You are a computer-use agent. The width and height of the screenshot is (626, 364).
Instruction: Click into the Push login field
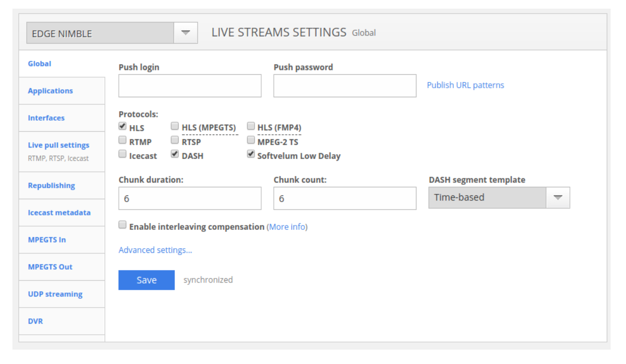(x=190, y=86)
